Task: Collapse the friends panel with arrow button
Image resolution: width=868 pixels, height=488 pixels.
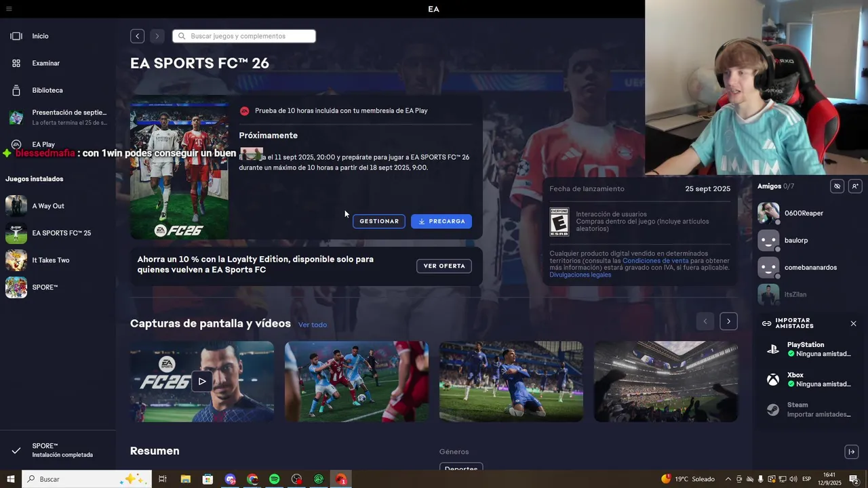Action: pos(852,452)
